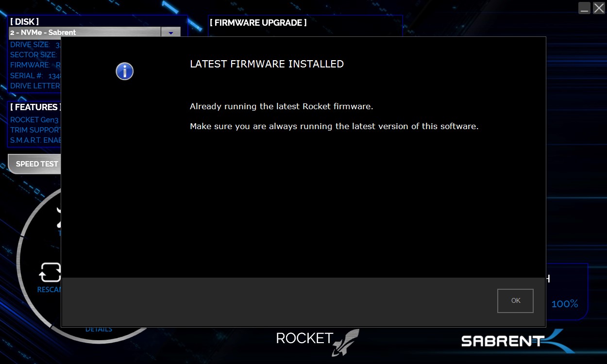607x364 pixels.
Task: Dismiss the dialog with OK
Action: click(515, 301)
